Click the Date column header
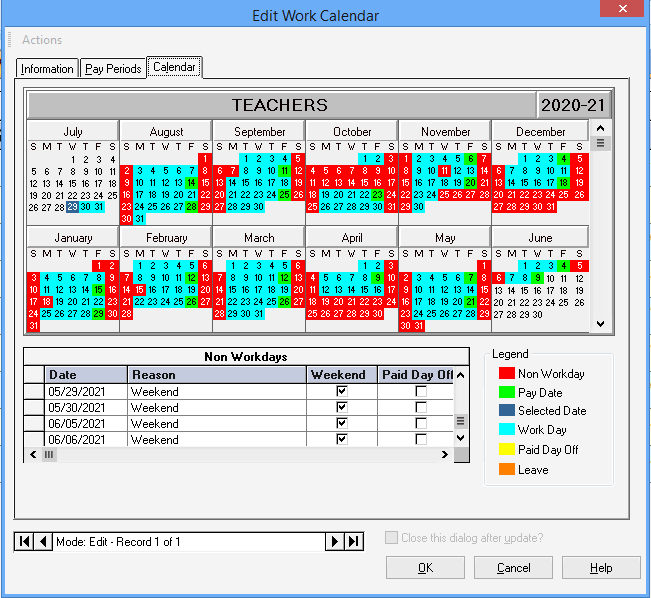The image size is (651, 598). (x=86, y=375)
